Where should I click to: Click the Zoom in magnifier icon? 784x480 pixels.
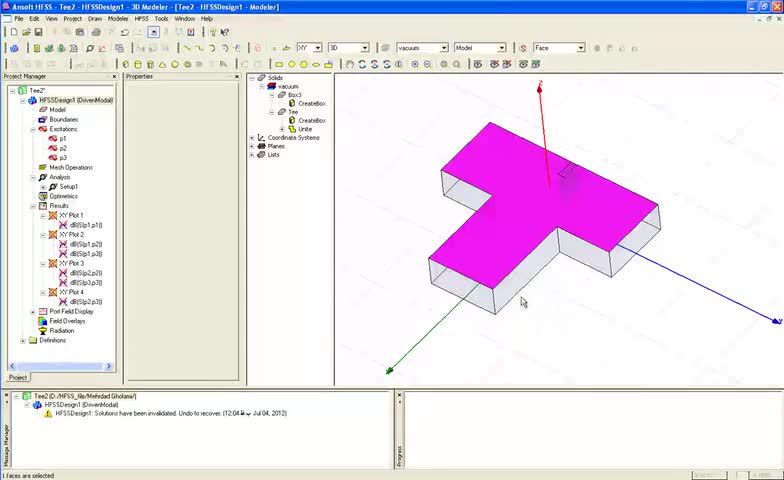414,64
